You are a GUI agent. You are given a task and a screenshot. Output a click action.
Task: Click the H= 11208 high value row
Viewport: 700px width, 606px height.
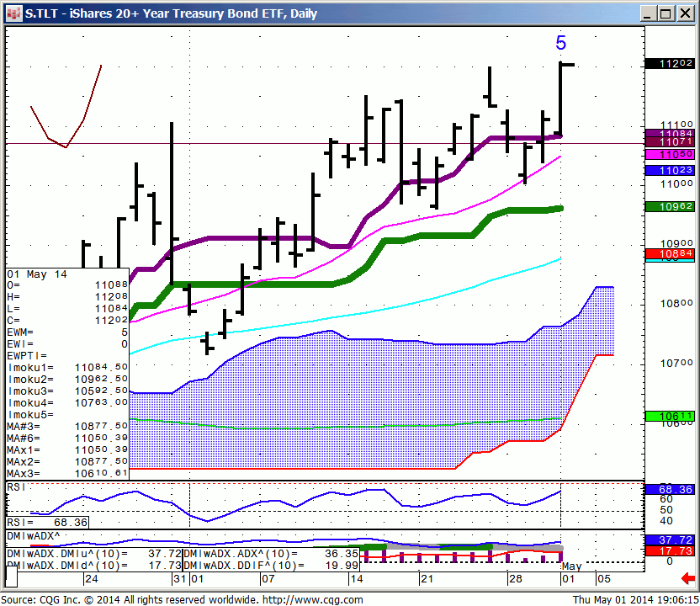pos(67,297)
